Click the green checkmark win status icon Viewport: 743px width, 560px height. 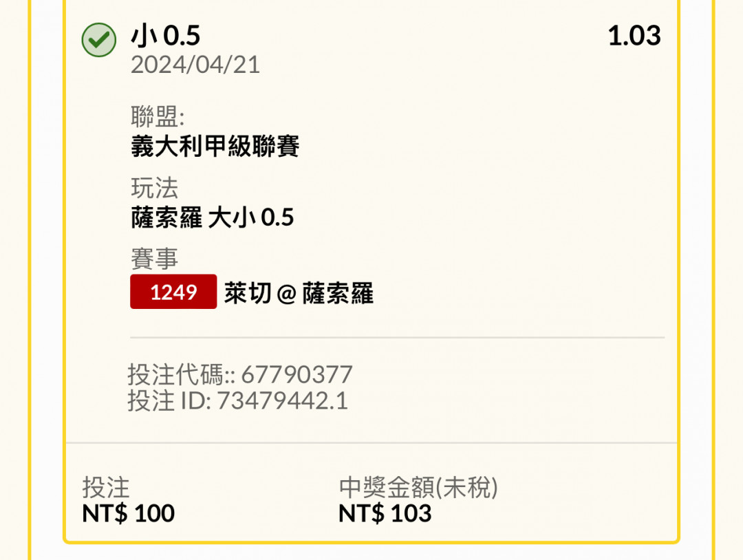(98, 40)
